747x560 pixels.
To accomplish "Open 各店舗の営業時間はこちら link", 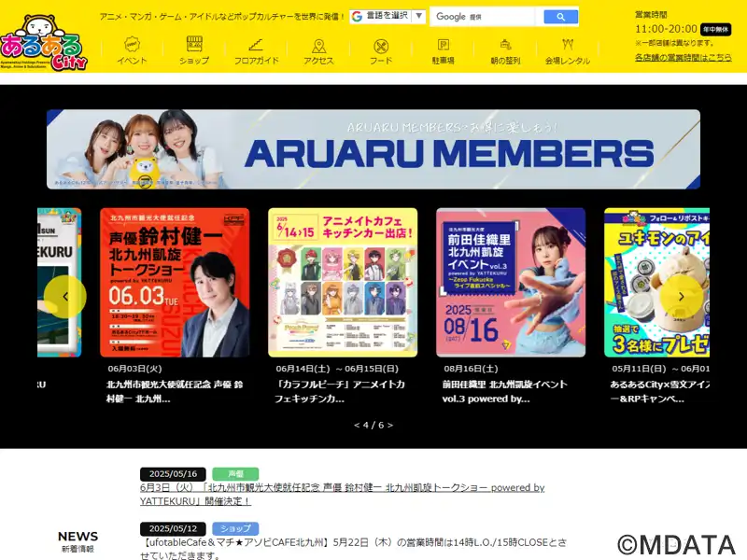I will click(684, 58).
